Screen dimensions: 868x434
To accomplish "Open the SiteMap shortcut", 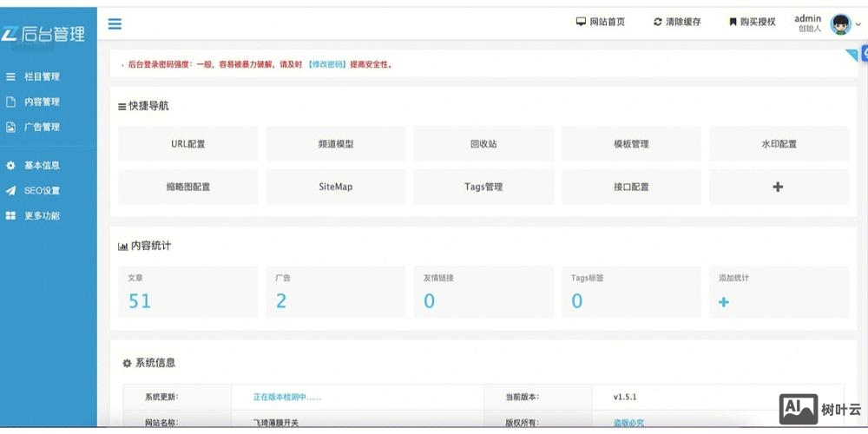I will (336, 187).
